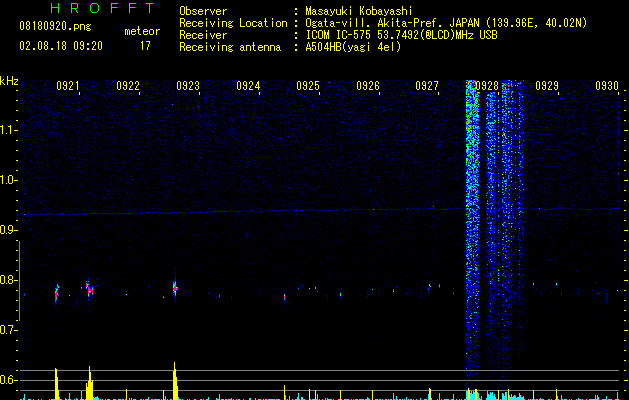Click the Observer label
The image size is (629, 400).
point(203,11)
